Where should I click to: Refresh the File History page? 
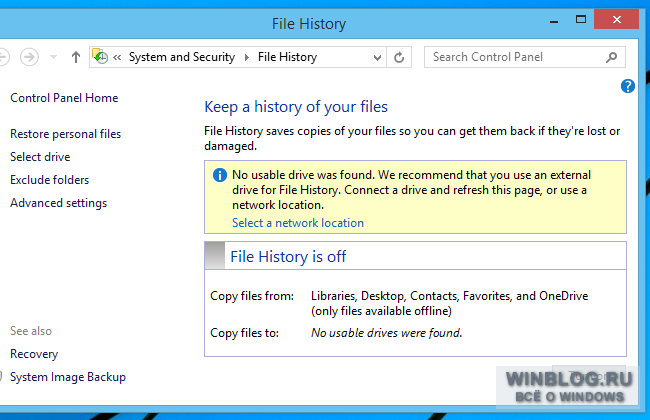(x=399, y=57)
